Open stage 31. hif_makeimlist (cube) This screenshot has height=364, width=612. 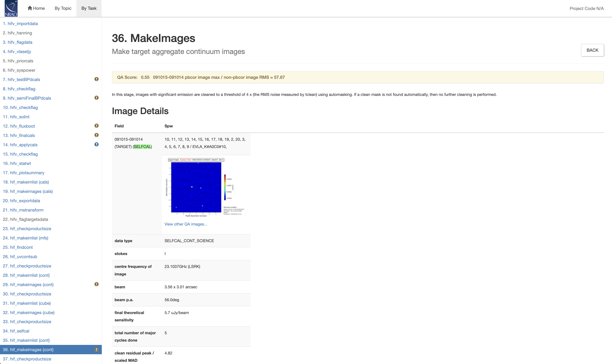[27, 303]
